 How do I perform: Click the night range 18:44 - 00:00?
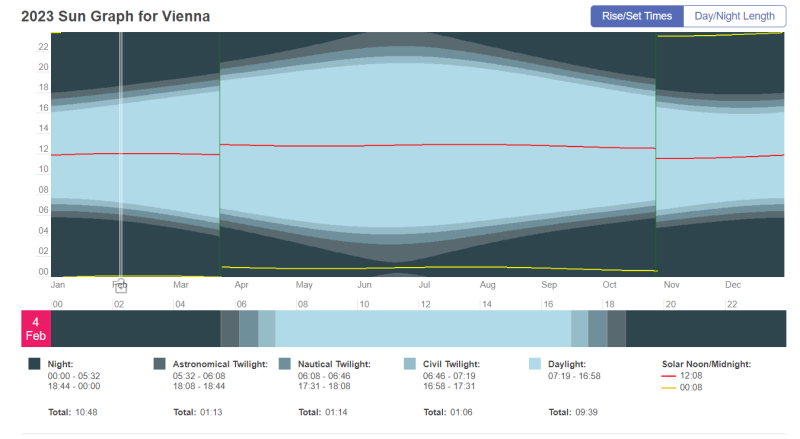click(74, 386)
